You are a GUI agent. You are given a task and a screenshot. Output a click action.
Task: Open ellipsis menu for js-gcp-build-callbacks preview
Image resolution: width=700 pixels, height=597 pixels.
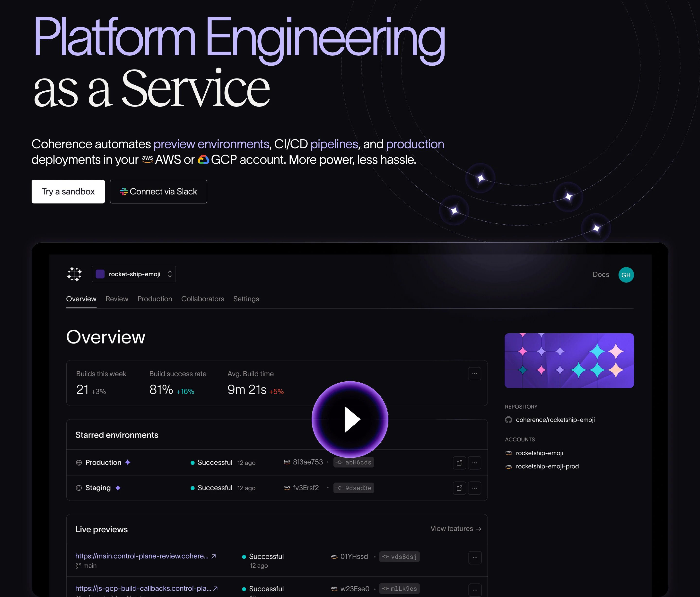point(475,590)
